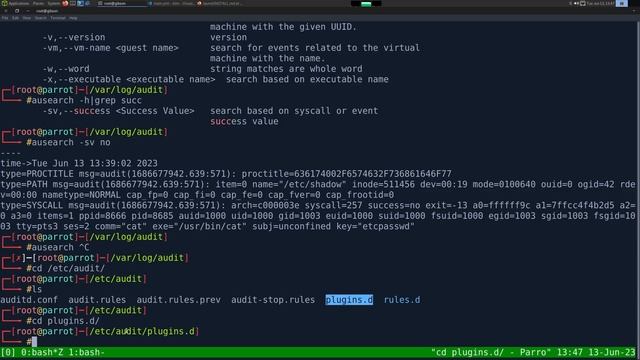Click audit.rules file name in ls output
The image size is (640, 360).
97,300
